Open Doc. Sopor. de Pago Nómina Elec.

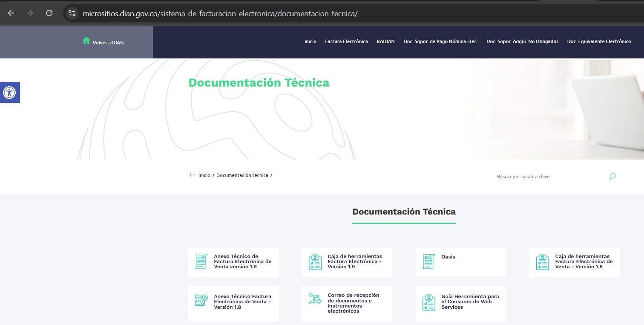[440, 41]
